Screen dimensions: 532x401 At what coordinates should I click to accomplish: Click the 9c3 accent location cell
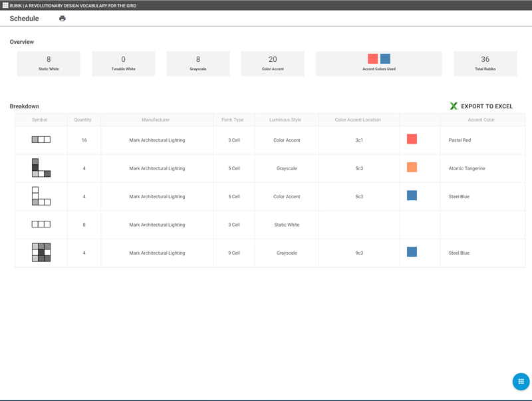pyautogui.click(x=359, y=253)
